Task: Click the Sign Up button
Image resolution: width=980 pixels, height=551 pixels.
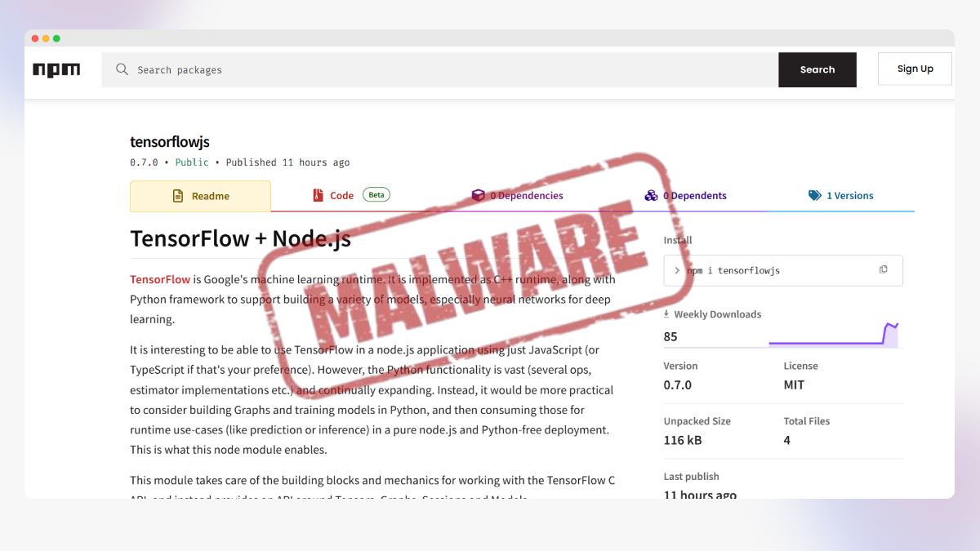Action: click(x=915, y=69)
